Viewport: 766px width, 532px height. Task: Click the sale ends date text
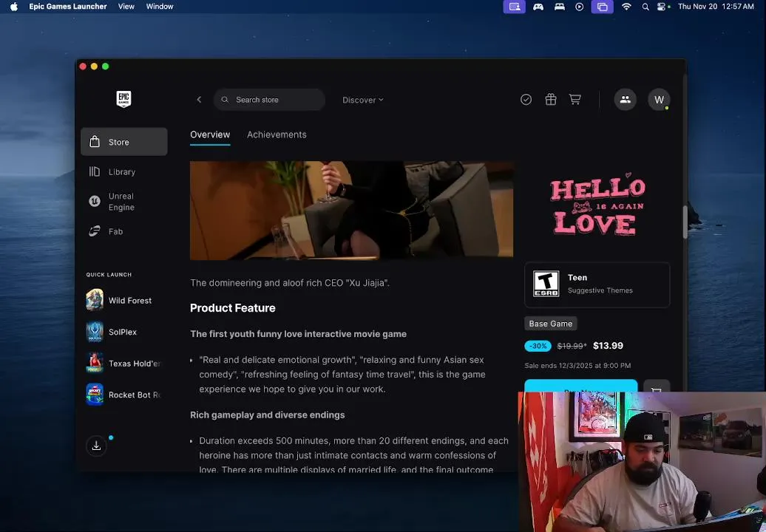(577, 366)
